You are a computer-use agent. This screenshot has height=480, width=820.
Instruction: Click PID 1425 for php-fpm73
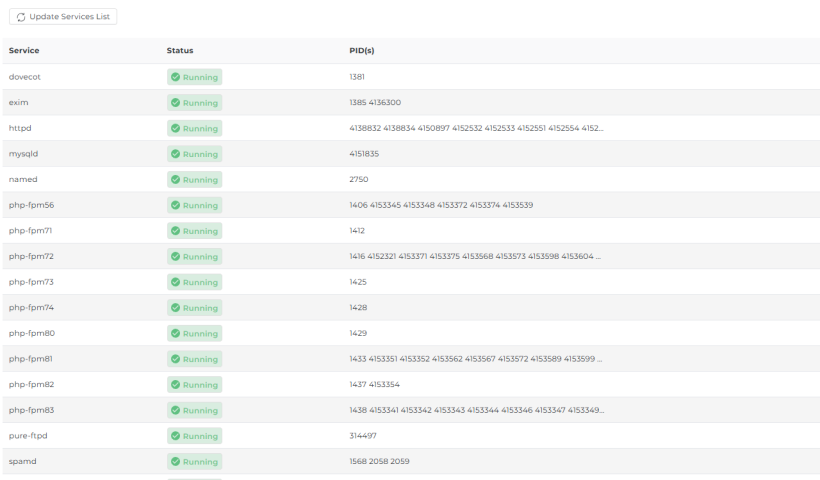coord(358,282)
